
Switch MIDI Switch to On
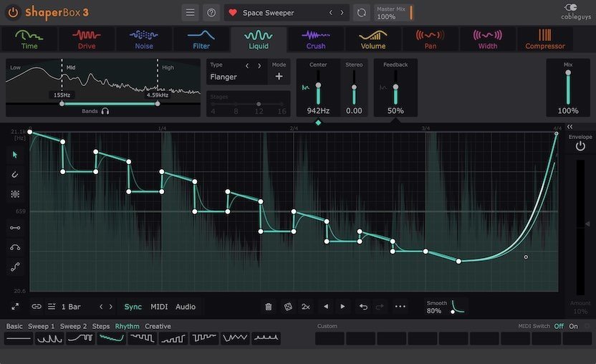[x=573, y=326]
